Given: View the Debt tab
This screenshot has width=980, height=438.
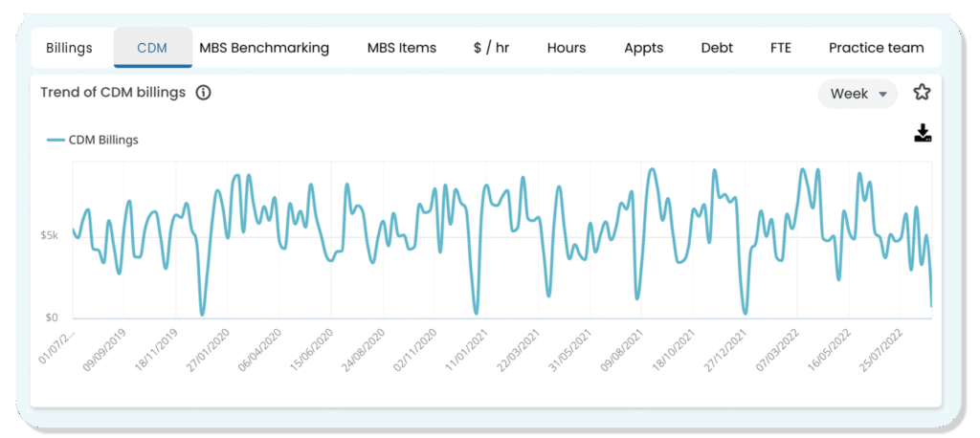Looking at the screenshot, I should (x=717, y=48).
